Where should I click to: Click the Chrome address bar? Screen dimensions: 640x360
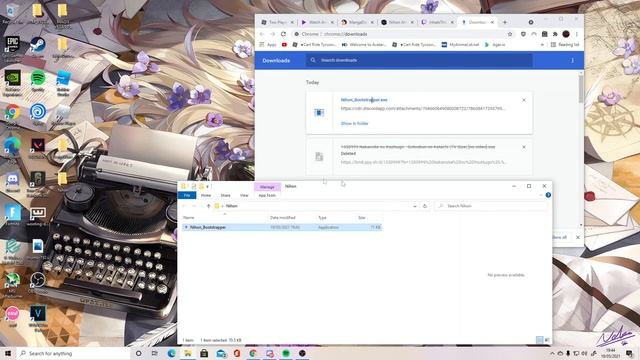coord(402,34)
